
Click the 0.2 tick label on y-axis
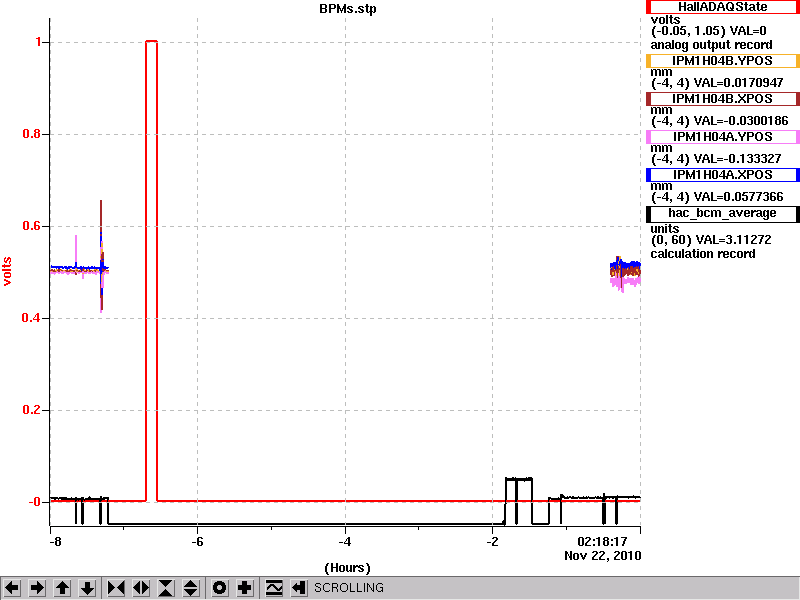click(32, 410)
